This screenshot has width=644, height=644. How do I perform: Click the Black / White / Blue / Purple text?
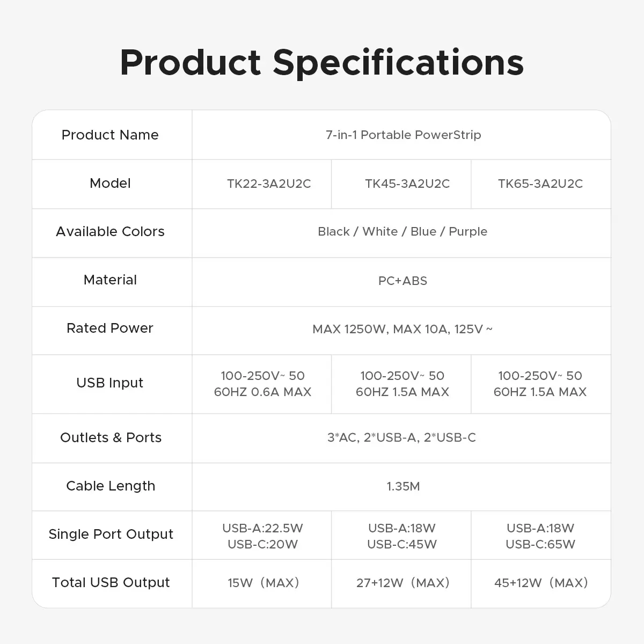[402, 231]
